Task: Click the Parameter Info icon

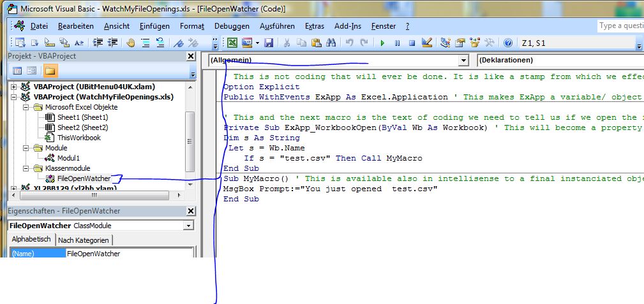Action: click(64, 43)
